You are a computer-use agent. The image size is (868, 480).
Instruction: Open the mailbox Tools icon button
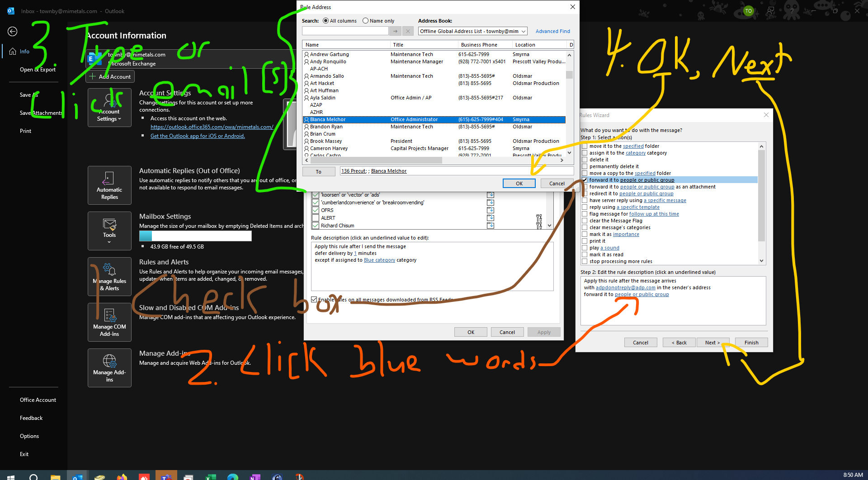pyautogui.click(x=109, y=231)
